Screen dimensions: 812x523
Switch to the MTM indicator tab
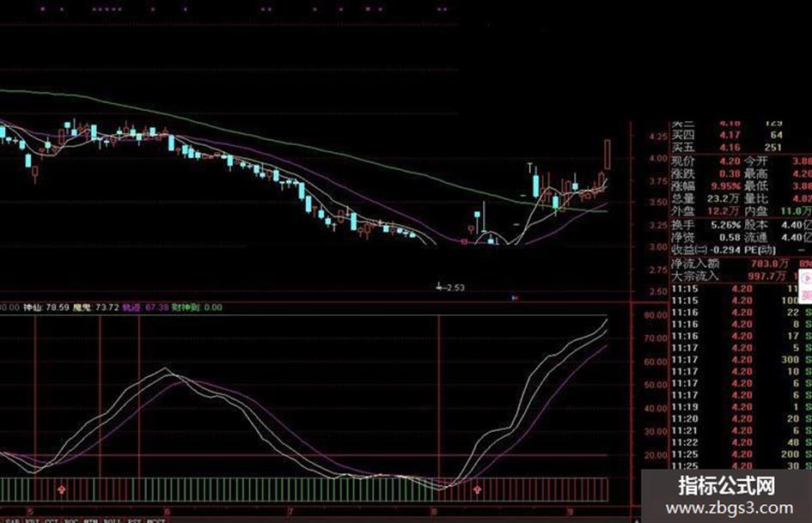click(x=90, y=520)
